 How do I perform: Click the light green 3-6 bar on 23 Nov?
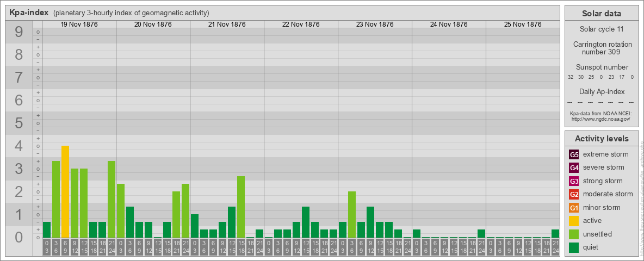[x=352, y=215]
